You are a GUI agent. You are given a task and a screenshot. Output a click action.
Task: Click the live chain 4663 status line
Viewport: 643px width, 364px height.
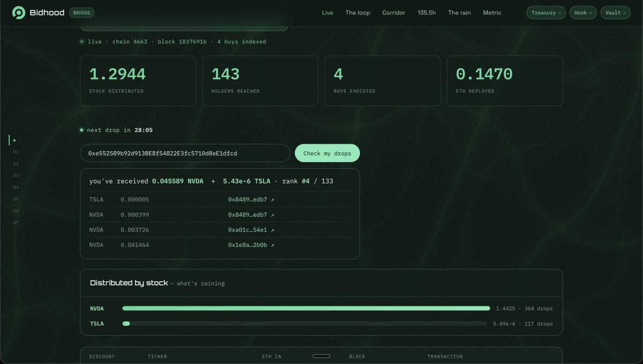(x=173, y=42)
